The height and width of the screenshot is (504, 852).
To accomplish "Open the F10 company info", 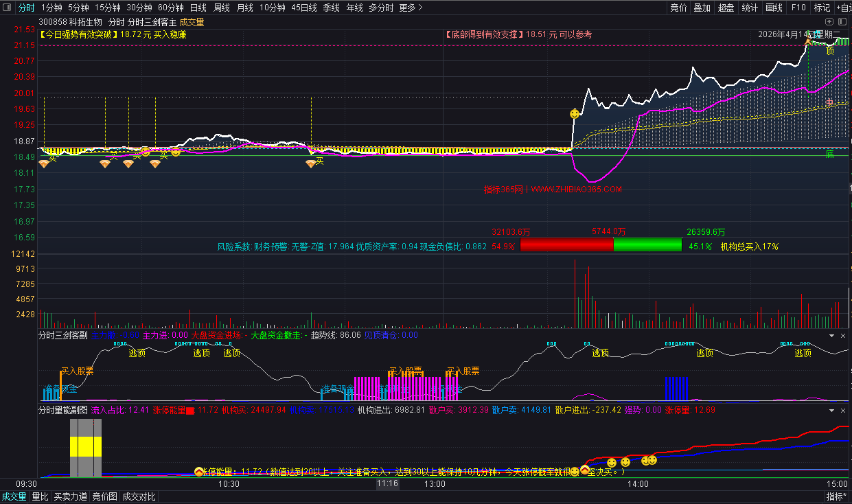I will [798, 8].
